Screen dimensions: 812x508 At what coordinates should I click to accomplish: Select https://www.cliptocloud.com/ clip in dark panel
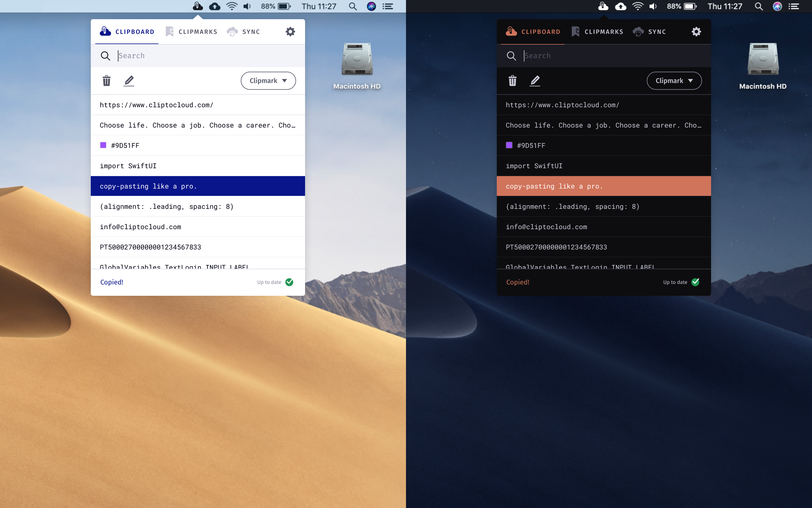pos(604,105)
